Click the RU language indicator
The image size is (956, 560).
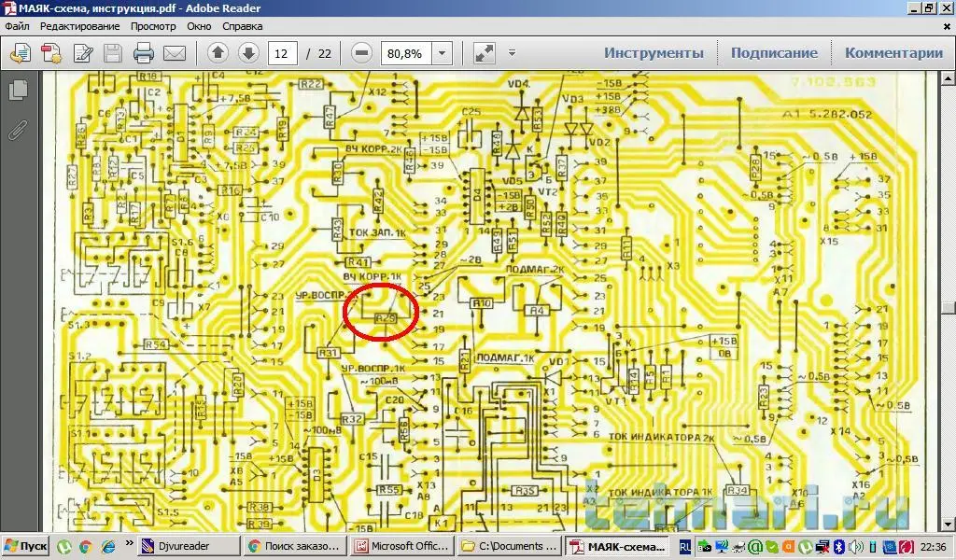684,547
